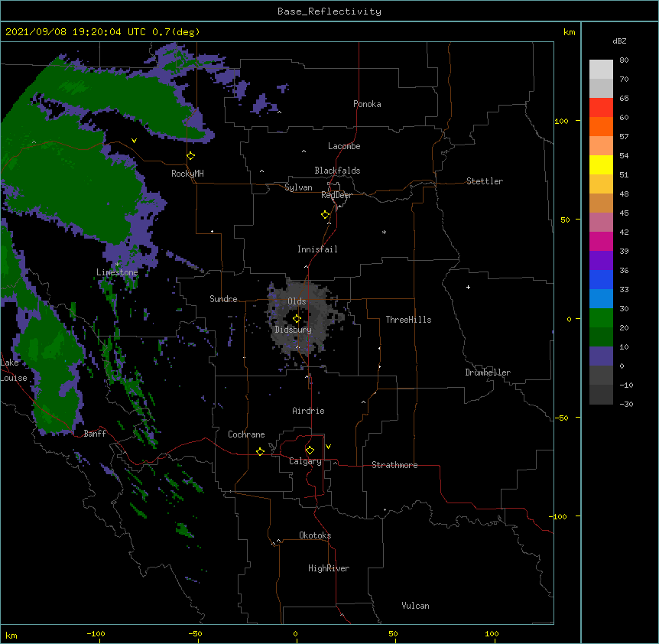Click the red swatch in dBZ legend
The image size is (659, 644).
601,108
